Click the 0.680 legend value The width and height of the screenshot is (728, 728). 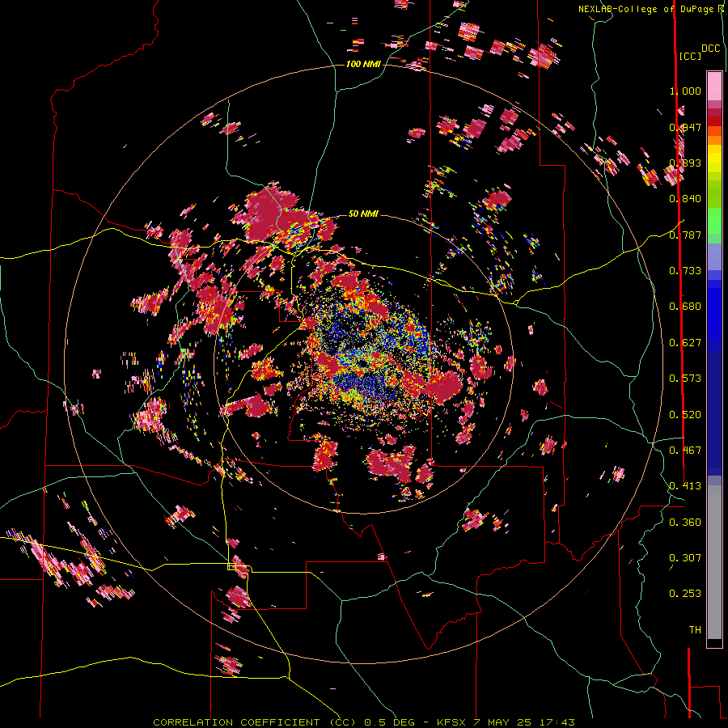pos(685,307)
